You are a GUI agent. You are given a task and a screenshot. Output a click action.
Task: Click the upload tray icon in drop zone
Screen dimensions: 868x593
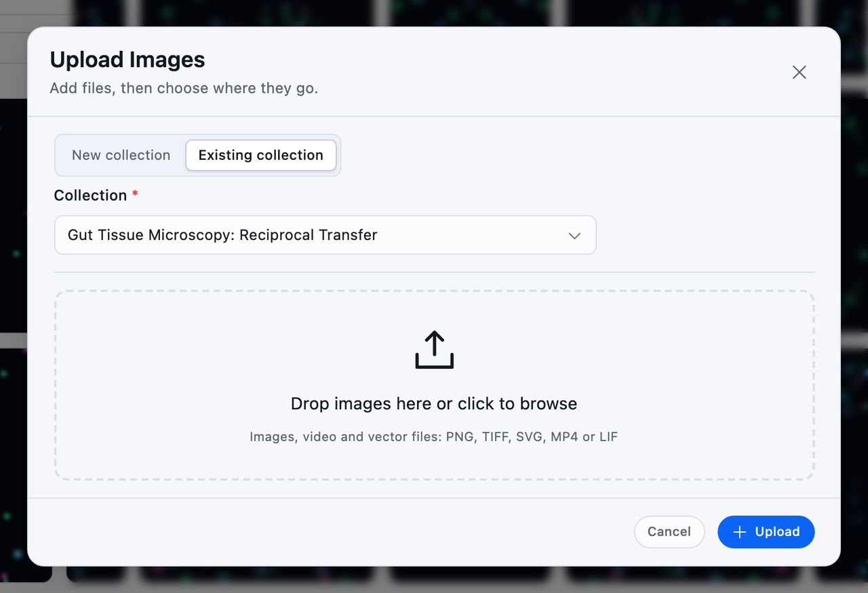pyautogui.click(x=434, y=350)
